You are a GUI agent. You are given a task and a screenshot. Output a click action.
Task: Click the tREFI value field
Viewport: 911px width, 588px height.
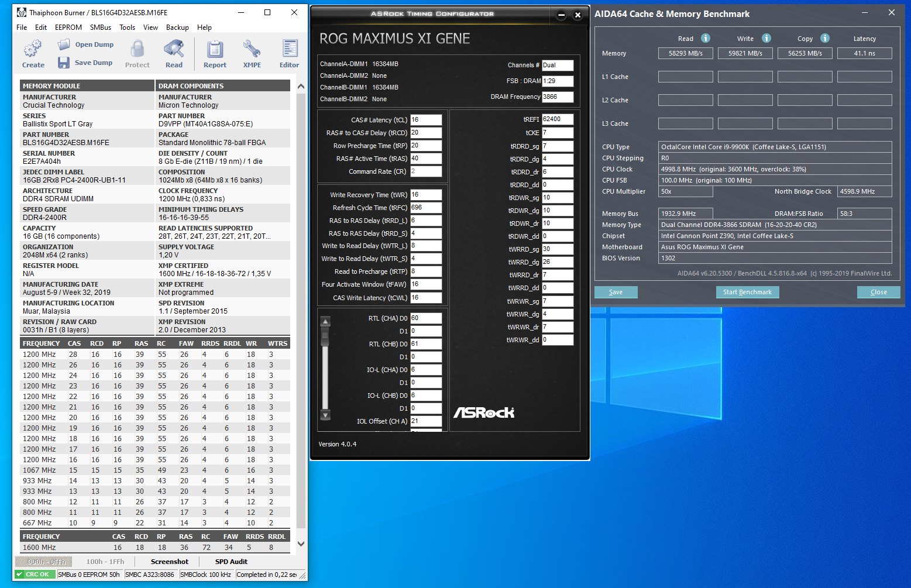[x=557, y=119]
